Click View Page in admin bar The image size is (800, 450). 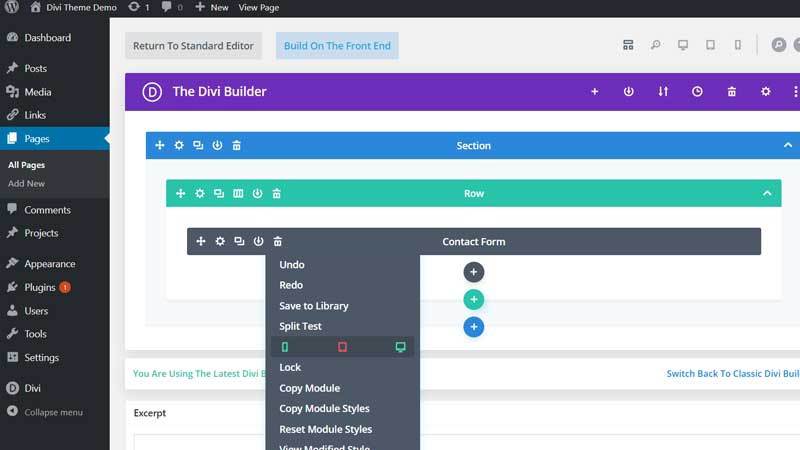tap(259, 7)
